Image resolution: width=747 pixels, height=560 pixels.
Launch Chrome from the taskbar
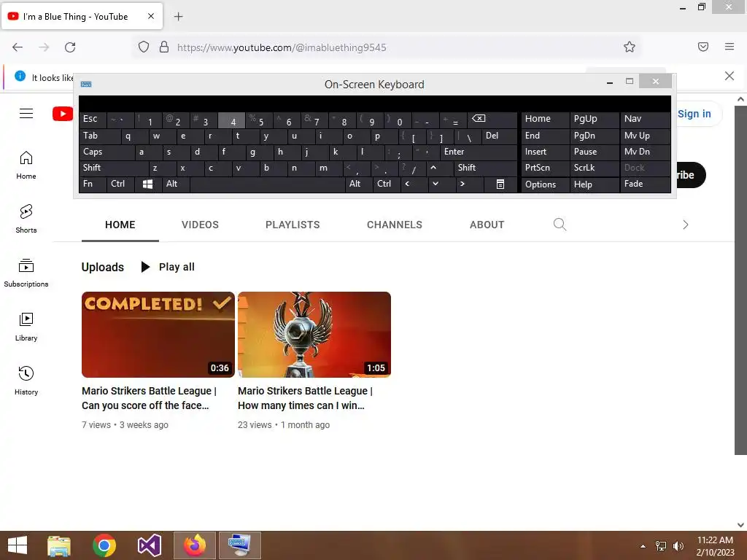click(104, 545)
